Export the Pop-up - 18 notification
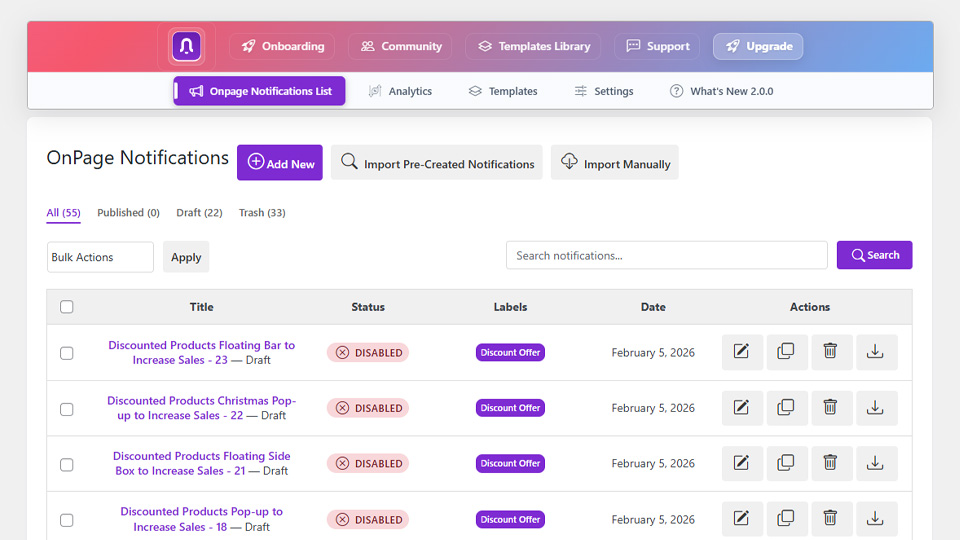This screenshot has width=960, height=540. click(875, 519)
